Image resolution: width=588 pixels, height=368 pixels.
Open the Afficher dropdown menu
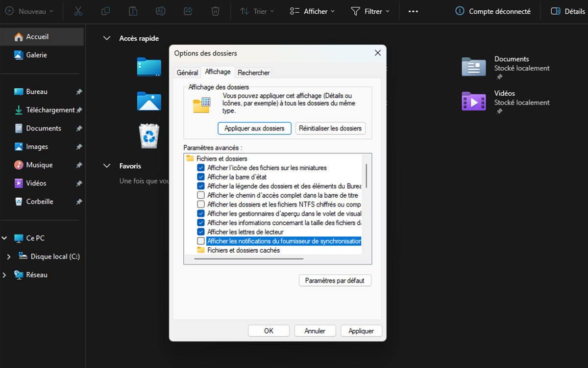pyautogui.click(x=312, y=11)
